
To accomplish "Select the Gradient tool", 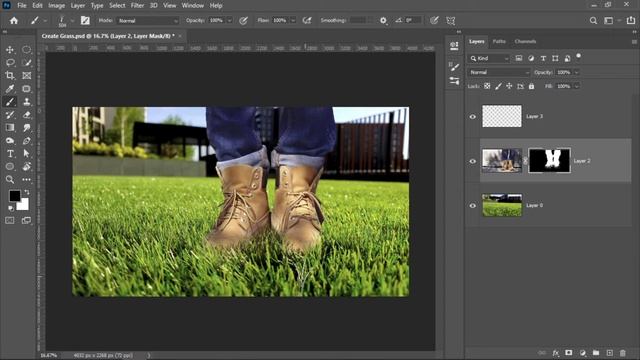I will click(10, 128).
